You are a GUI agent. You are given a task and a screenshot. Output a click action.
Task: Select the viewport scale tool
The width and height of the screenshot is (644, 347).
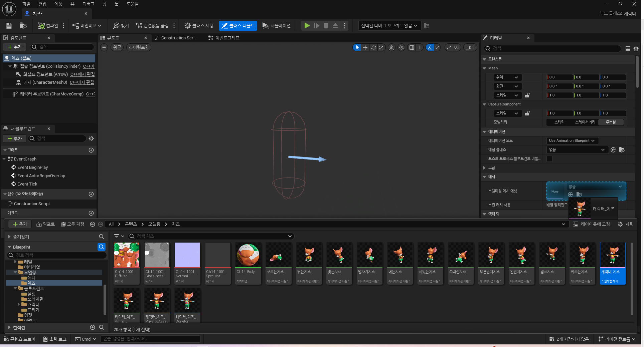(381, 47)
